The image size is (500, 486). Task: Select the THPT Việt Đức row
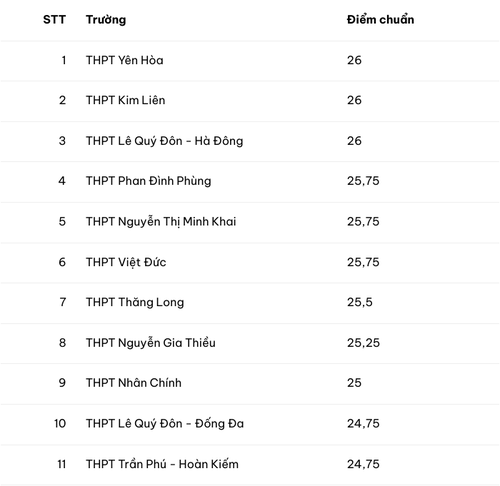click(x=250, y=263)
